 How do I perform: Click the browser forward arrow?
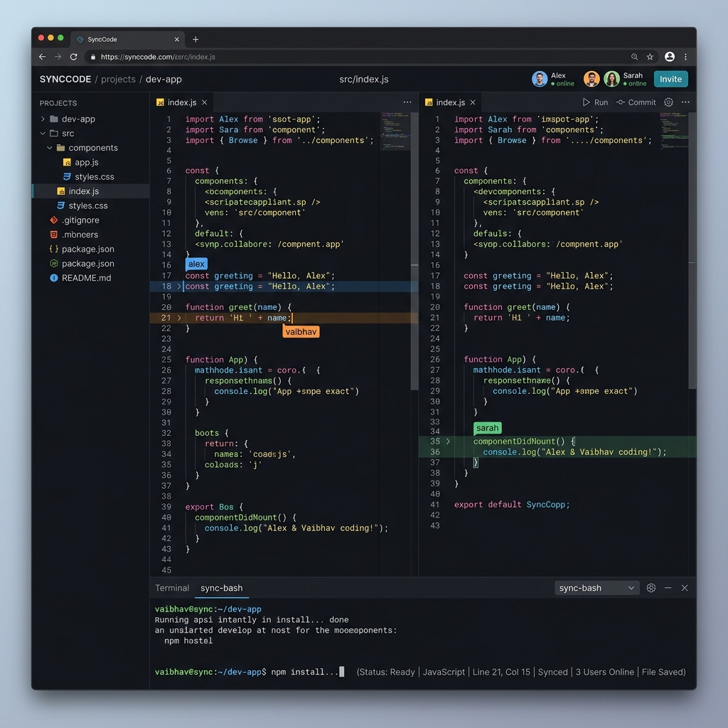[58, 57]
